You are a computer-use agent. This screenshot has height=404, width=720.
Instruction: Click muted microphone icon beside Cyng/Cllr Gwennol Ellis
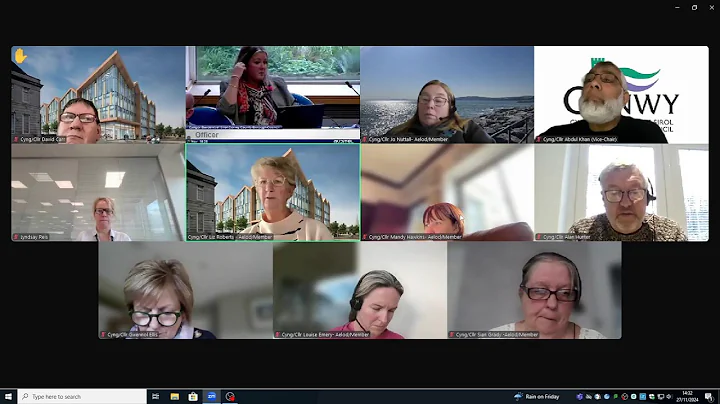(103, 335)
